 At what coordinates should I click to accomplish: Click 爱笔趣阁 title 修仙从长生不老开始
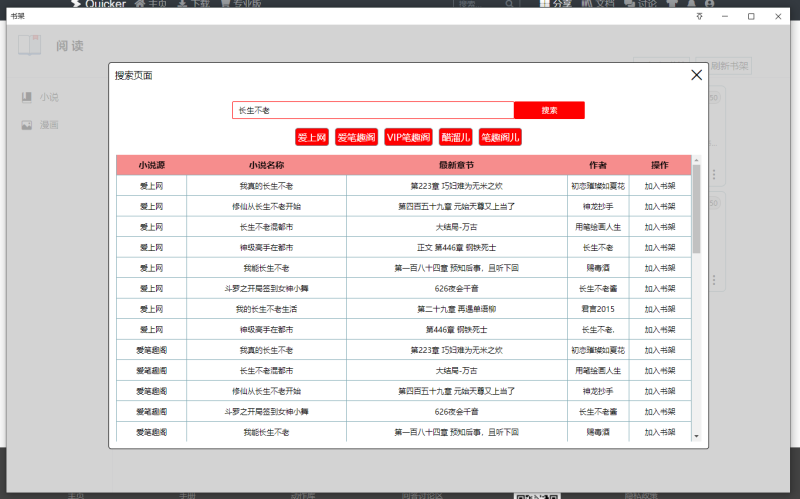tap(266, 391)
